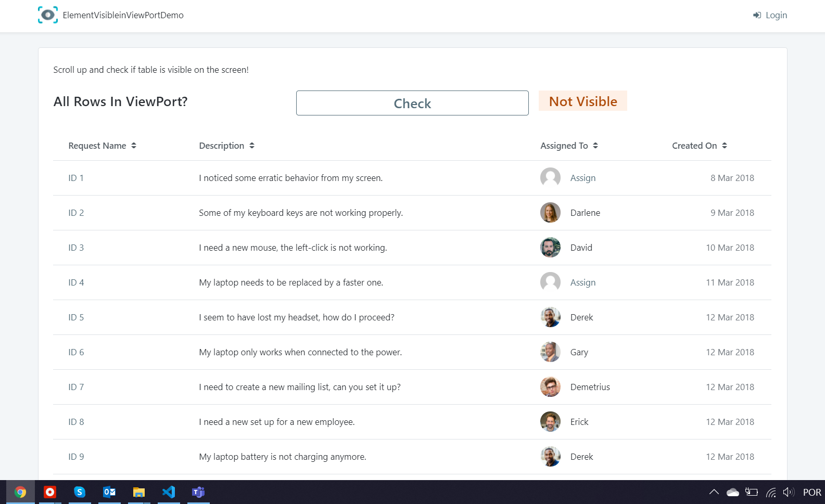Open the Login link
The width and height of the screenshot is (825, 504).
tap(770, 15)
